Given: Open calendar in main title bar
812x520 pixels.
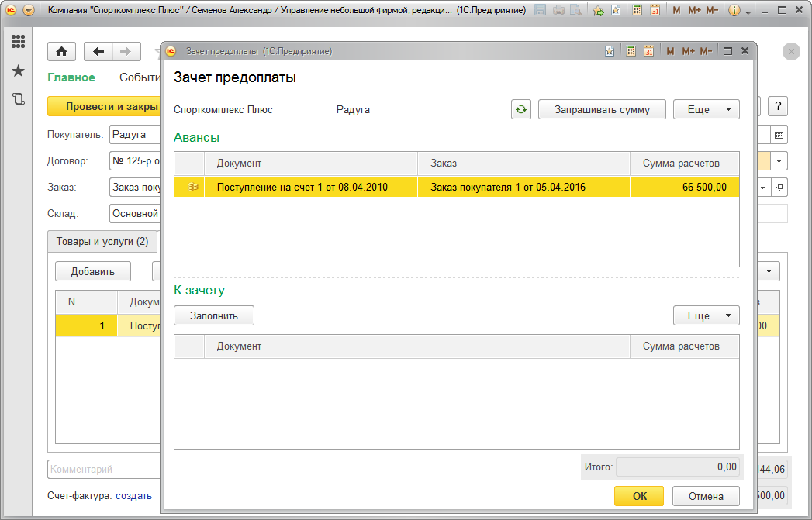Looking at the screenshot, I should tap(655, 10).
